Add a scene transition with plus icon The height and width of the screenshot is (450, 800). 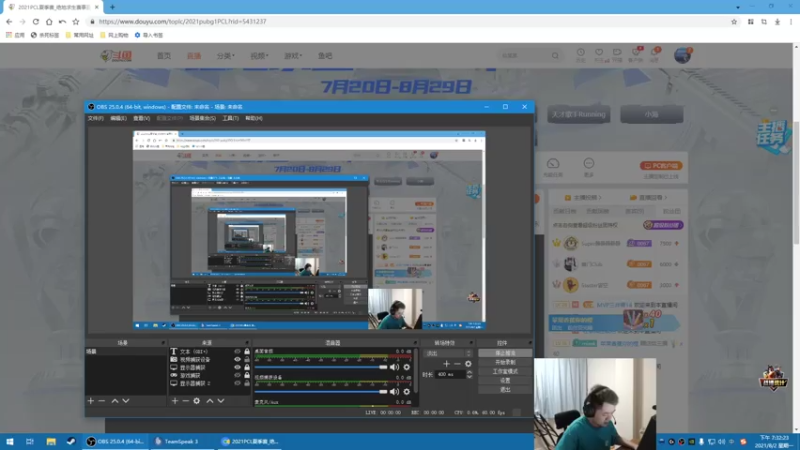point(446,364)
